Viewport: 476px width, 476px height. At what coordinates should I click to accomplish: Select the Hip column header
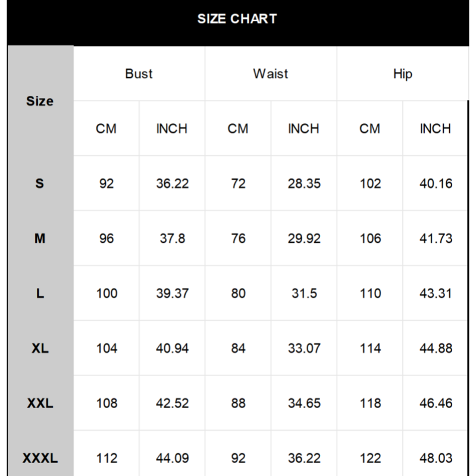[x=403, y=74]
